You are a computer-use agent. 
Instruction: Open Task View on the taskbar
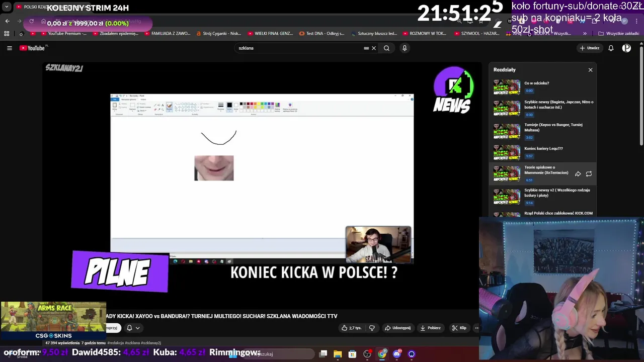point(324,354)
